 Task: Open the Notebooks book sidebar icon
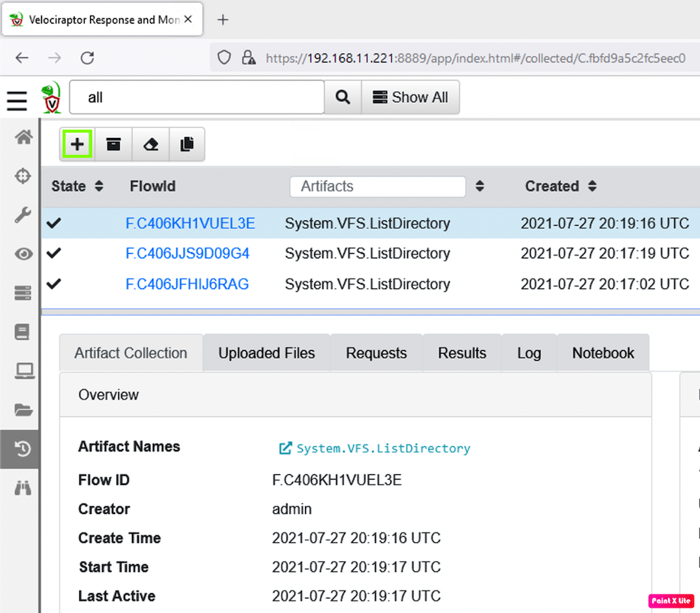22,332
